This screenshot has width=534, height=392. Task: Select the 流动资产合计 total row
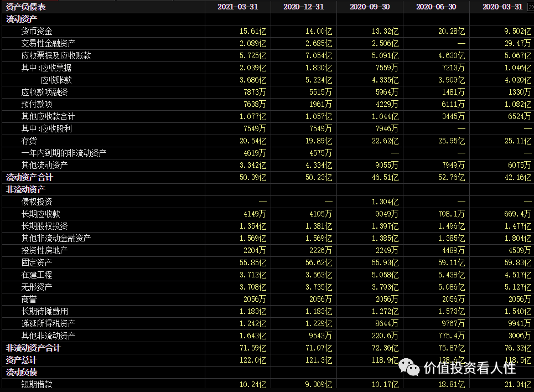29,178
